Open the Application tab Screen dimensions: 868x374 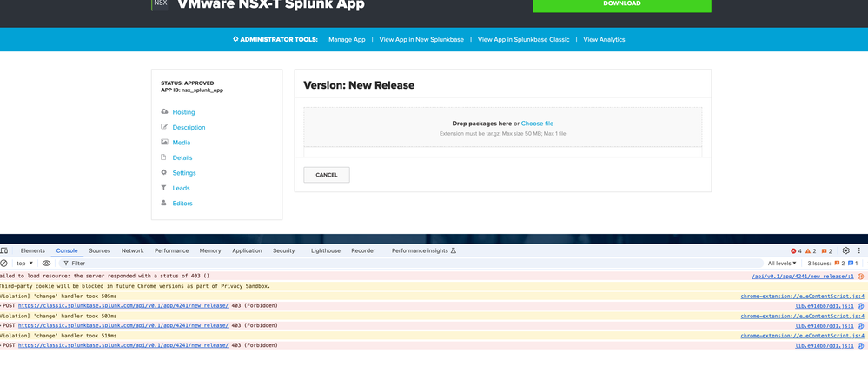[x=247, y=250]
